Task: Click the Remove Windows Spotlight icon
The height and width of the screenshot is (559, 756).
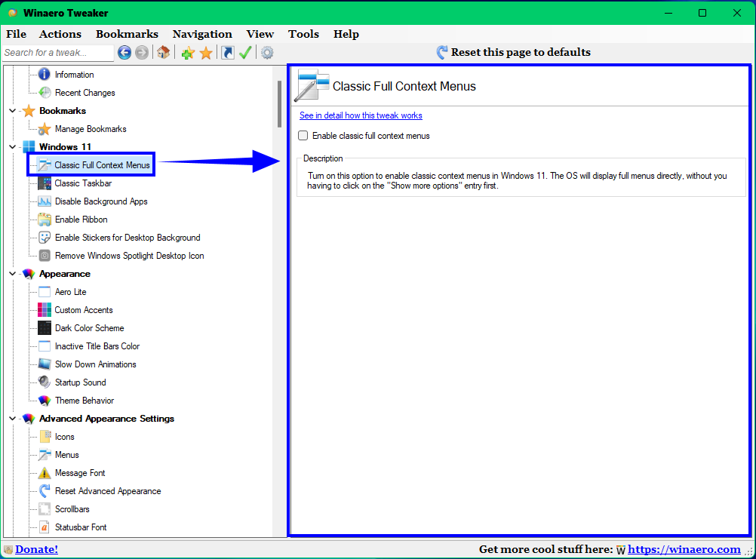Action: [45, 256]
